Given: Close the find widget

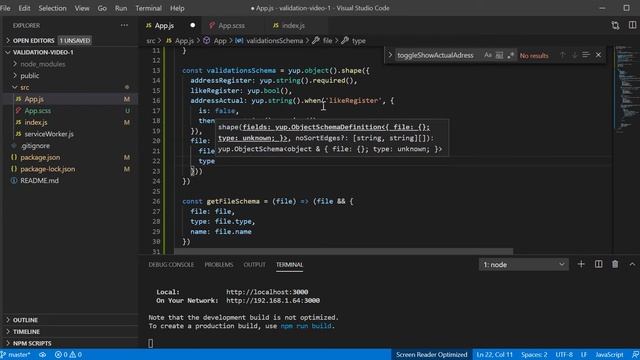Looking at the screenshot, I should pyautogui.click(x=598, y=55).
